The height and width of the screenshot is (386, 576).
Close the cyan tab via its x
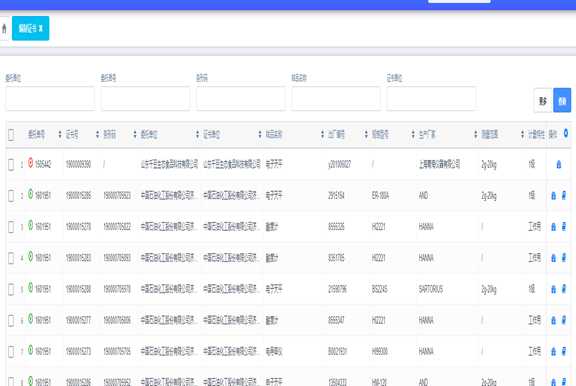coord(41,28)
